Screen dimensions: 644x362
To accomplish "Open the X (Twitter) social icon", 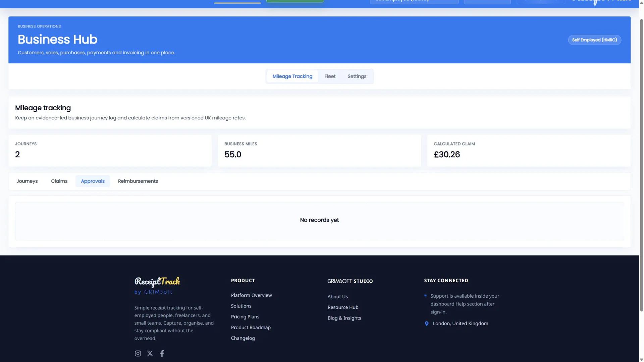I will click(150, 353).
